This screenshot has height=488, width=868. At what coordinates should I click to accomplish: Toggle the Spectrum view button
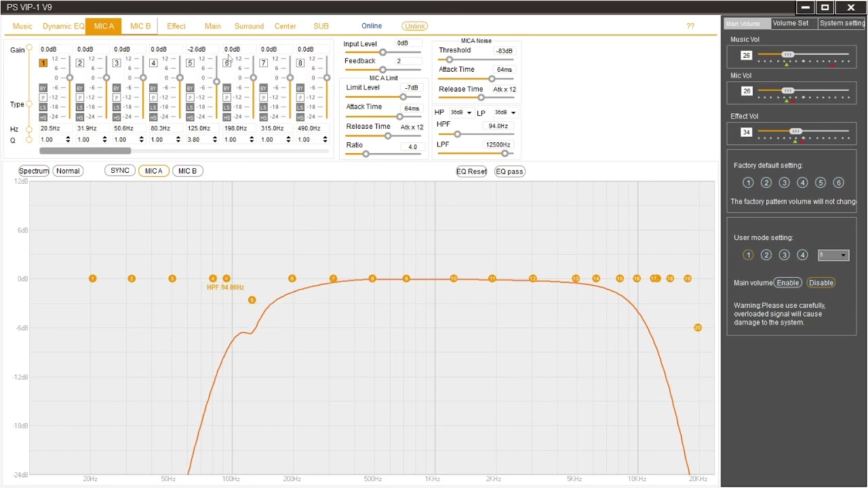(x=34, y=171)
